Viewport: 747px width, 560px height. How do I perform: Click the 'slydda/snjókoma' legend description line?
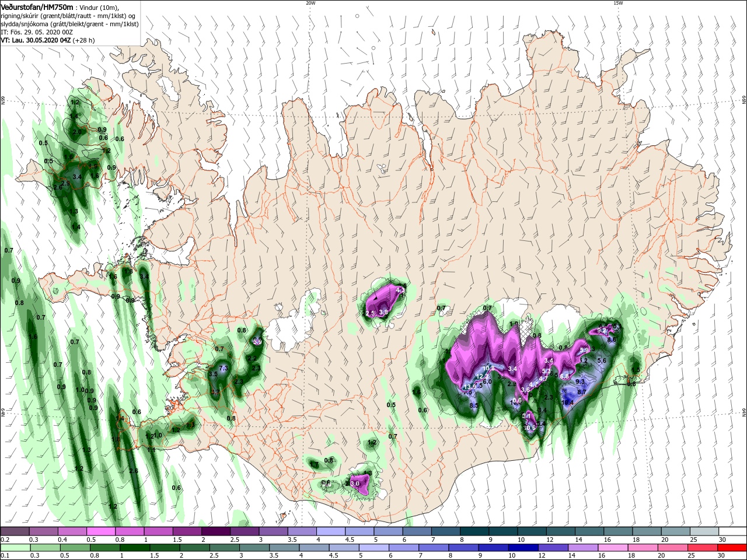(x=70, y=24)
